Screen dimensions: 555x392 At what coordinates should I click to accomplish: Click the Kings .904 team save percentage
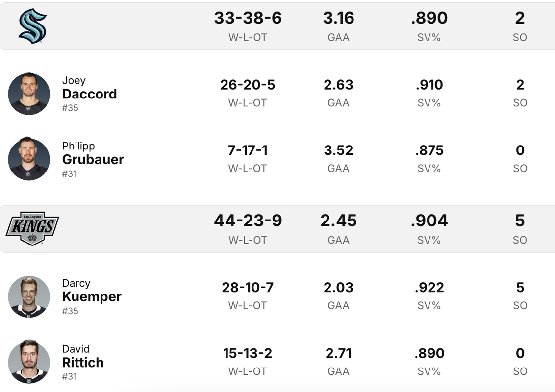(x=429, y=220)
